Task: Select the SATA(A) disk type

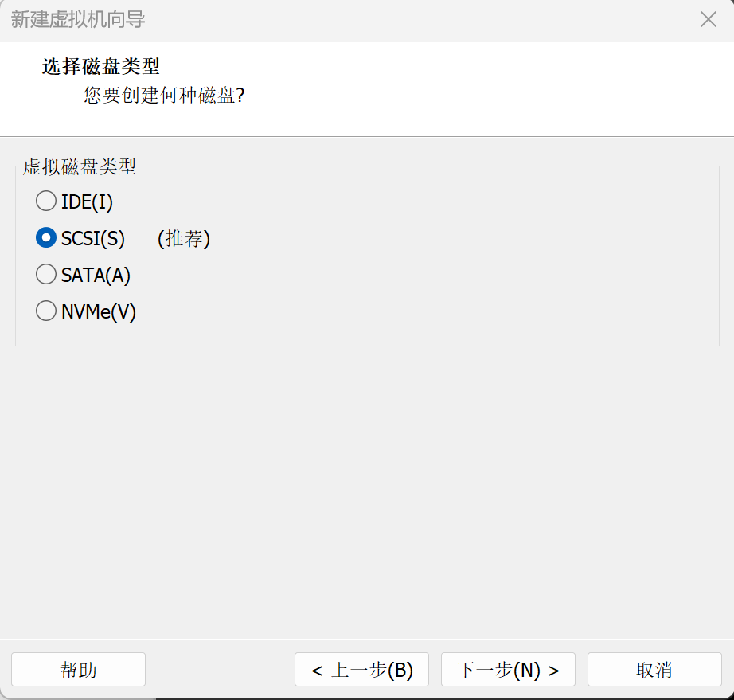Action: (46, 274)
